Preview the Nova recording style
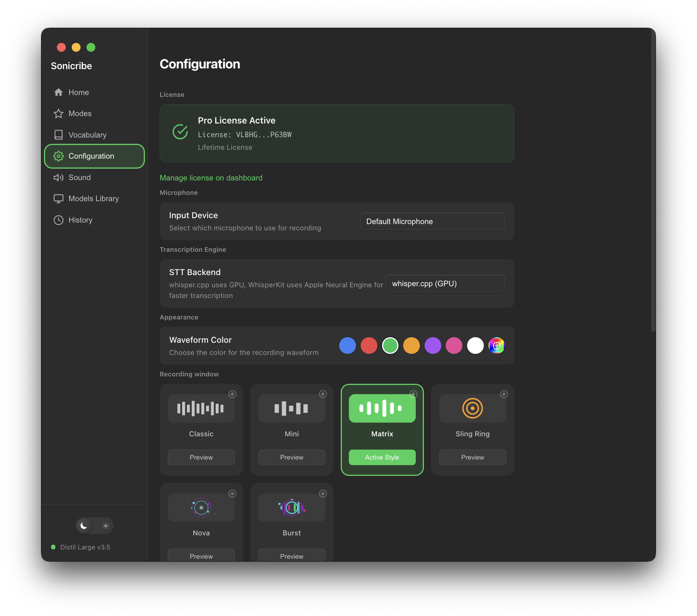This screenshot has height=616, width=697. 201,556
